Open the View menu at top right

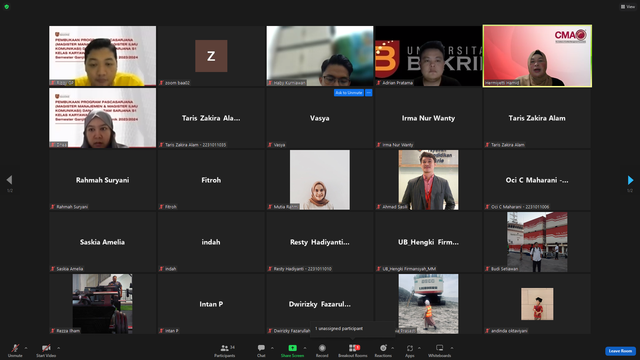pyautogui.click(x=628, y=7)
